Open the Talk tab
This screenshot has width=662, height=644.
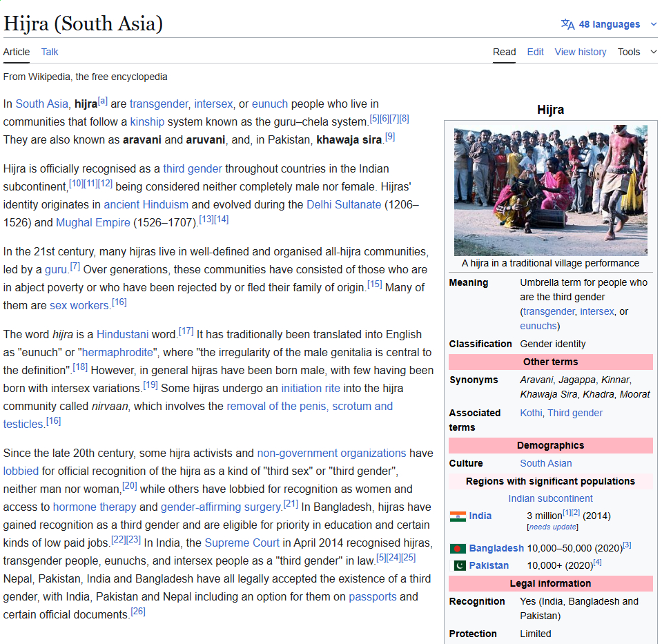tap(50, 52)
